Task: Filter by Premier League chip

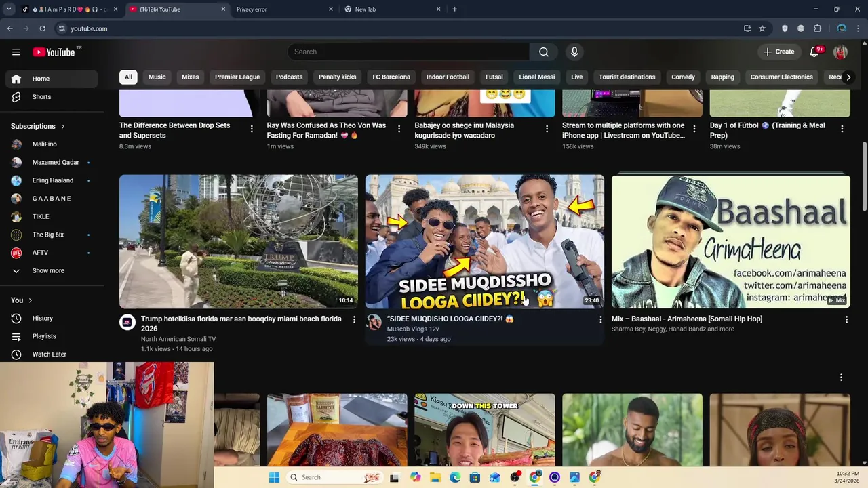Action: pyautogui.click(x=237, y=77)
